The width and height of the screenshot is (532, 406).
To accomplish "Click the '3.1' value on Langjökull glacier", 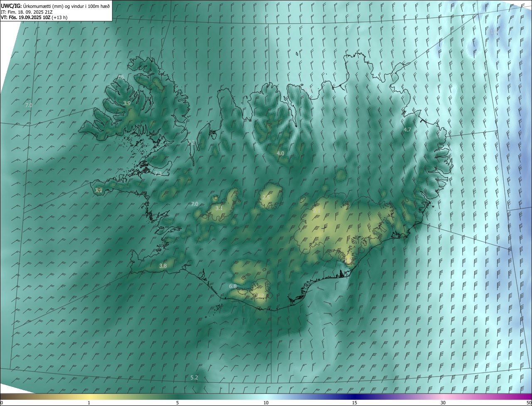I will (x=219, y=208).
